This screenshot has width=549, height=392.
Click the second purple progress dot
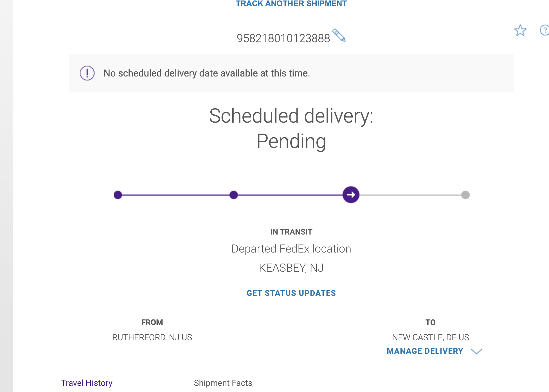[x=234, y=195]
